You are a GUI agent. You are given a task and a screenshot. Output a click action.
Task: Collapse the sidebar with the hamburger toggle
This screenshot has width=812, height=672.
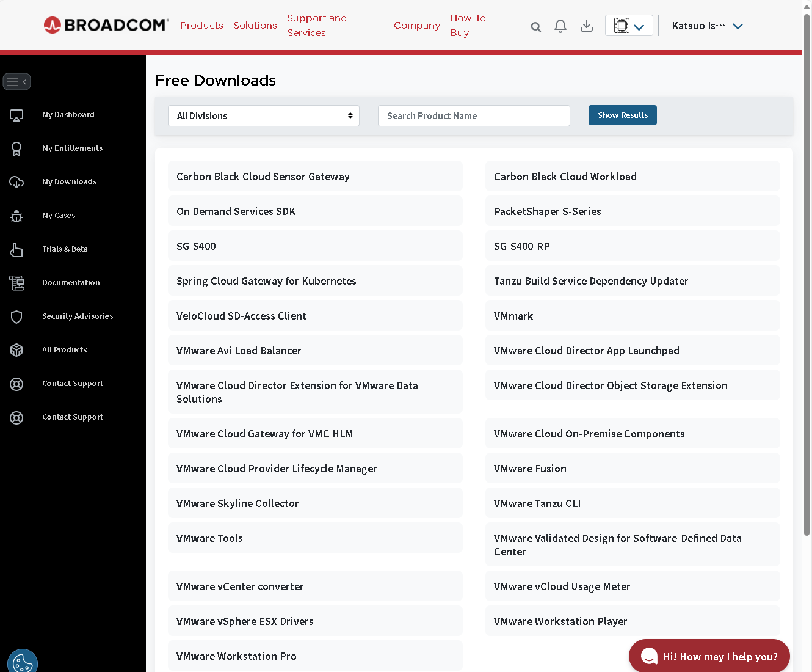coord(16,81)
